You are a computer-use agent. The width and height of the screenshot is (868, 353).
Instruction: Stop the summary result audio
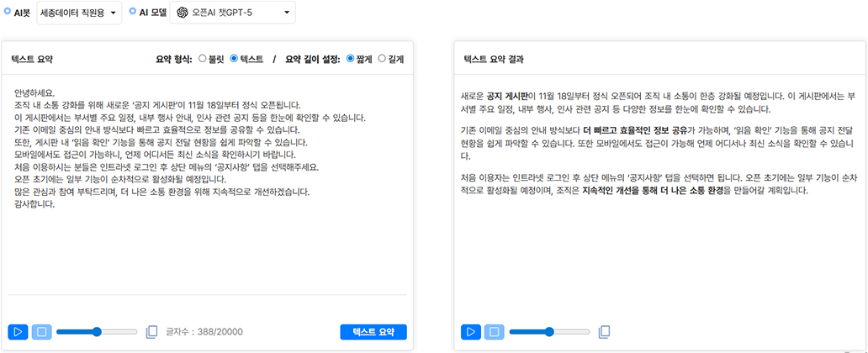point(494,331)
